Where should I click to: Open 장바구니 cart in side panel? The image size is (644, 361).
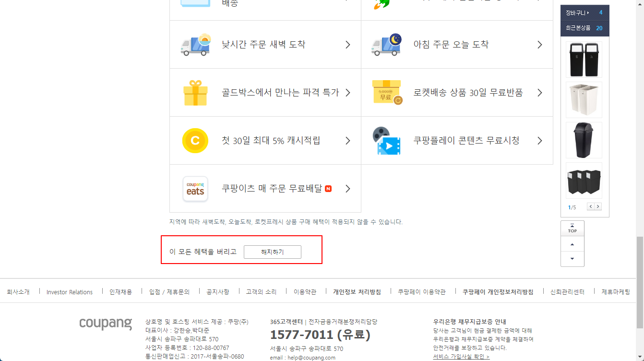pos(584,12)
